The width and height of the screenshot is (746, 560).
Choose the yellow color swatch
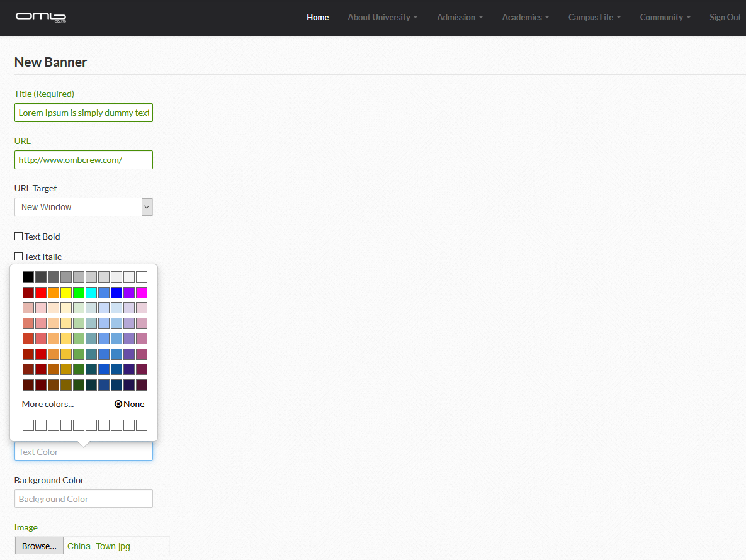66,293
